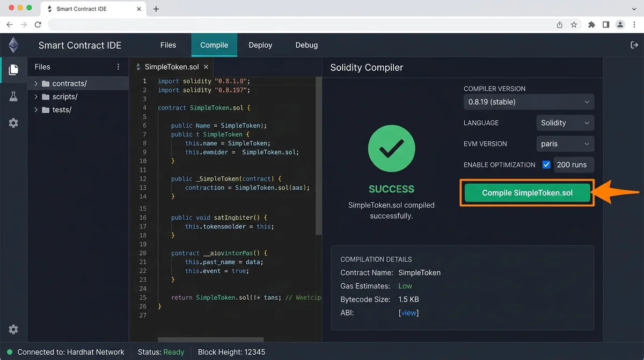Click the editor horizontal scrollbar
This screenshot has width=644, height=360.
pyautogui.click(x=210, y=340)
